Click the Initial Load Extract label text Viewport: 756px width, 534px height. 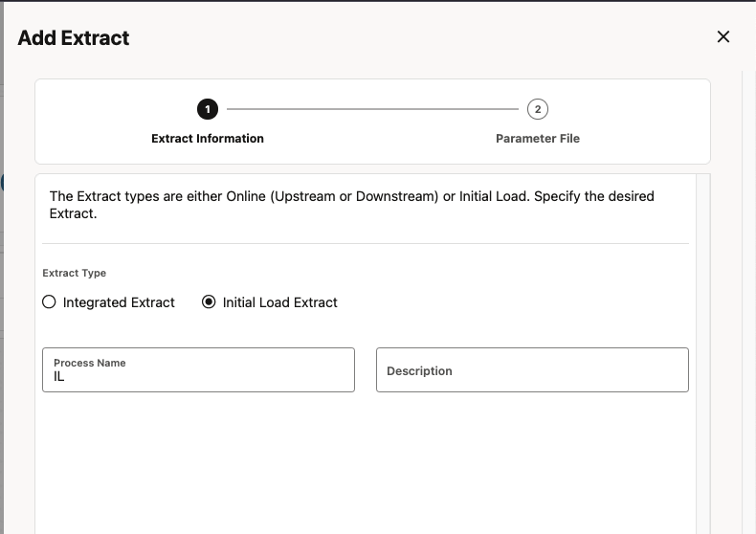pos(279,302)
